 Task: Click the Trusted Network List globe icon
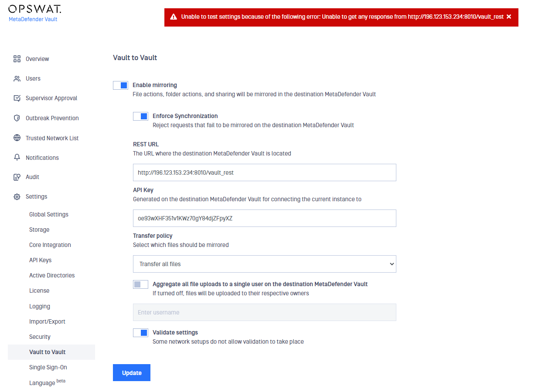pyautogui.click(x=17, y=138)
